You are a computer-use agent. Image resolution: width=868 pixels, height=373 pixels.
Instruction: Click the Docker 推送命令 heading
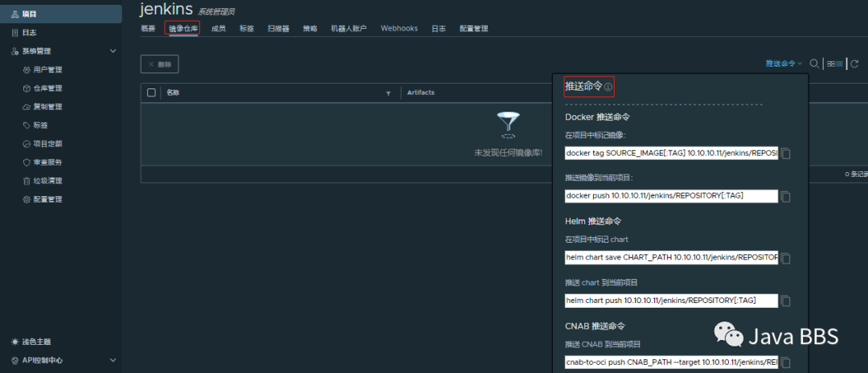(597, 117)
